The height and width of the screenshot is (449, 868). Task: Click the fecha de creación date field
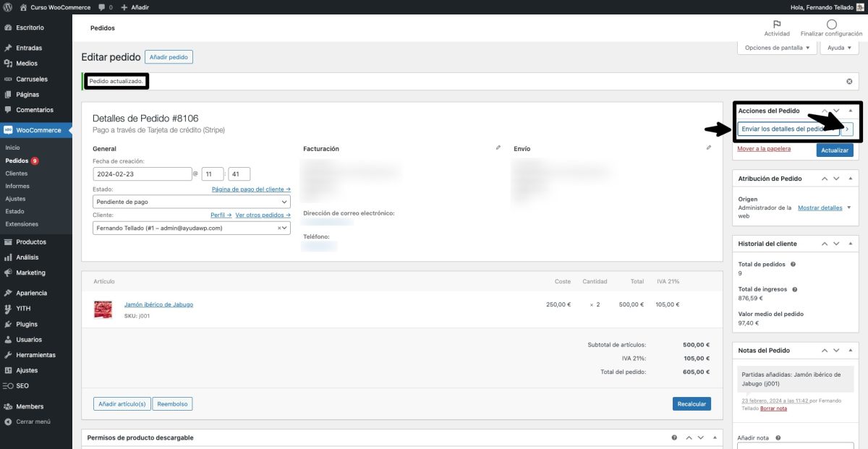[142, 173]
